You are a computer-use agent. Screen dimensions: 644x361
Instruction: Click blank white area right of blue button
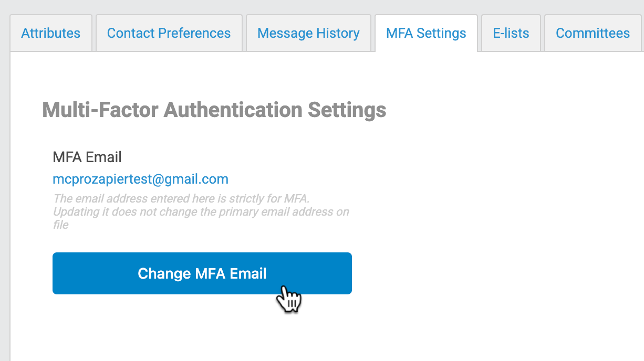pos(473,273)
